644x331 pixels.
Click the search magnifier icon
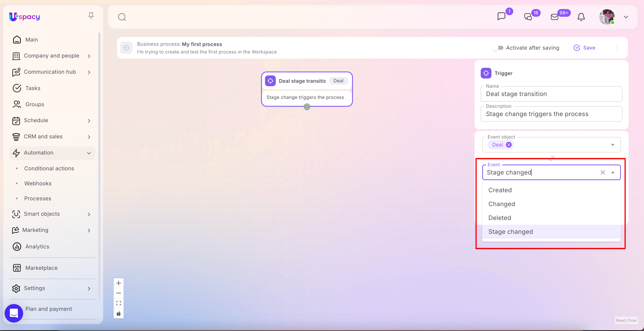point(122,17)
